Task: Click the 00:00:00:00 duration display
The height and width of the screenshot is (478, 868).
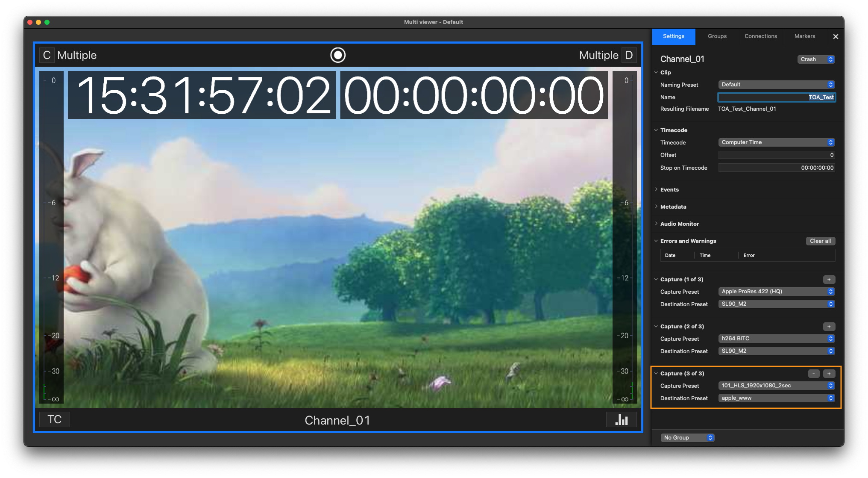Action: tap(474, 95)
